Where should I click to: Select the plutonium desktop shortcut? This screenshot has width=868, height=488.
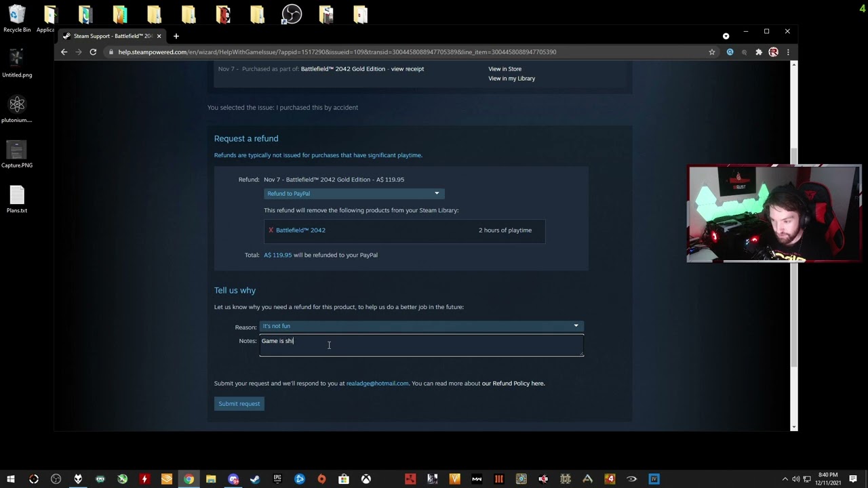17,108
